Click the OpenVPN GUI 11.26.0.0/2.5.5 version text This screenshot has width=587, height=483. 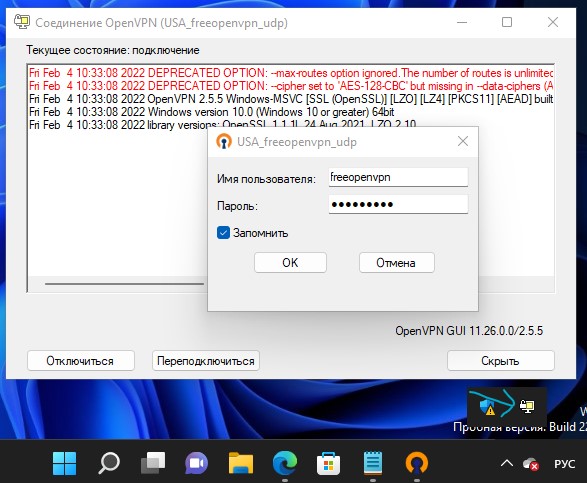[469, 331]
